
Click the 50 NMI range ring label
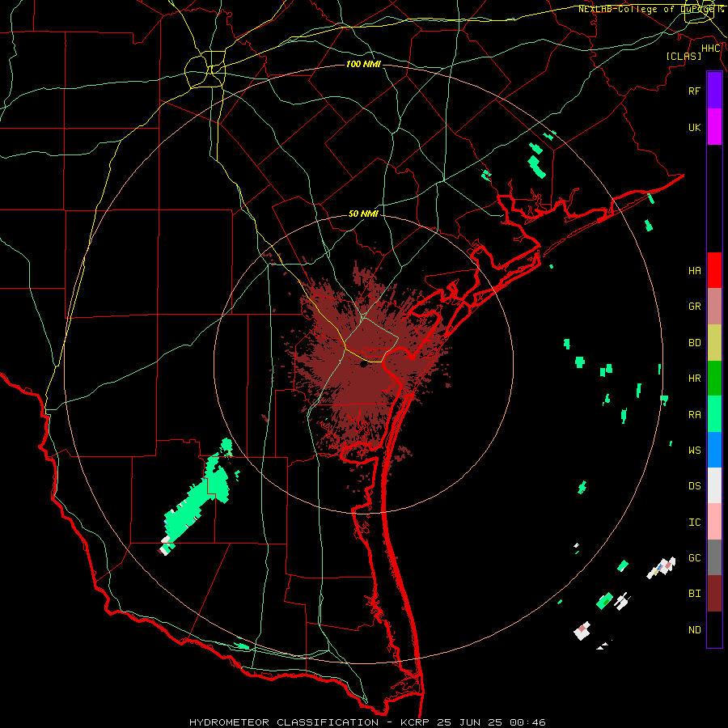pos(363,214)
